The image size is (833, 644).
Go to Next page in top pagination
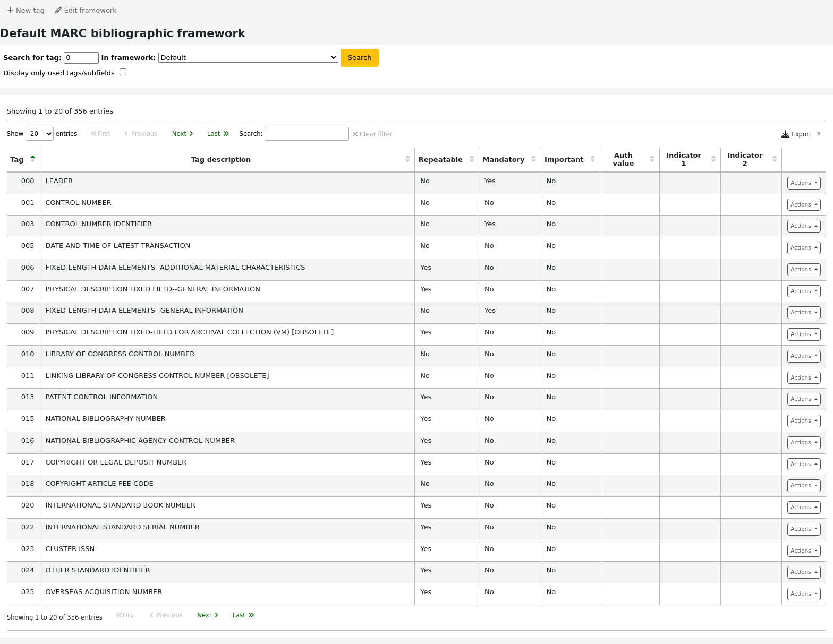pos(182,134)
